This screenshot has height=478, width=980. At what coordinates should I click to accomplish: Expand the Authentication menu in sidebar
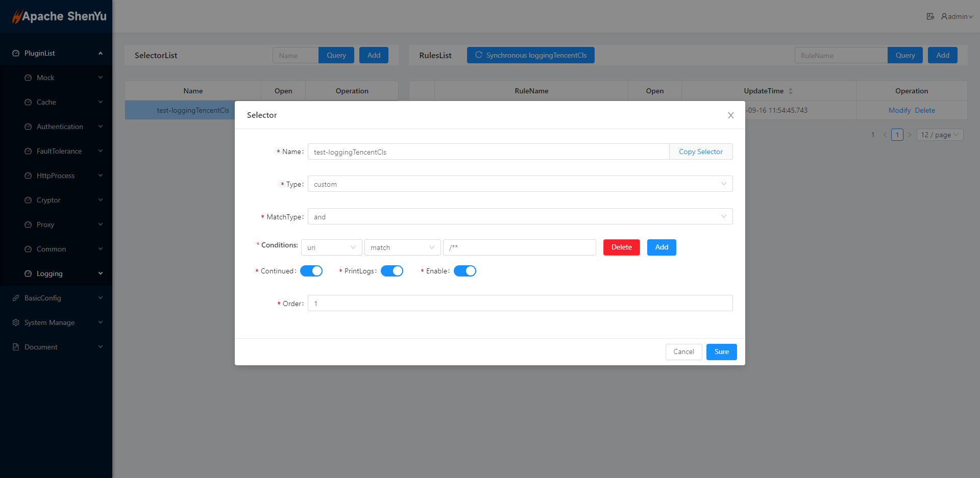point(60,127)
